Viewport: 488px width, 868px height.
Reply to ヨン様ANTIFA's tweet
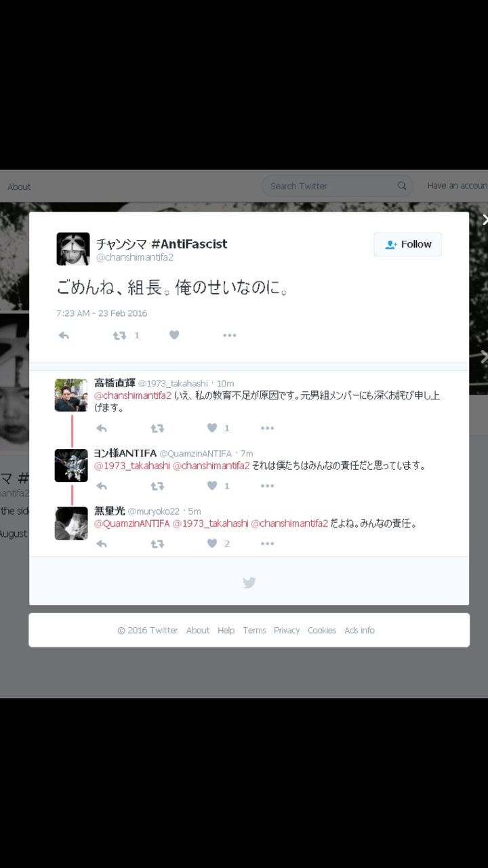pos(102,486)
